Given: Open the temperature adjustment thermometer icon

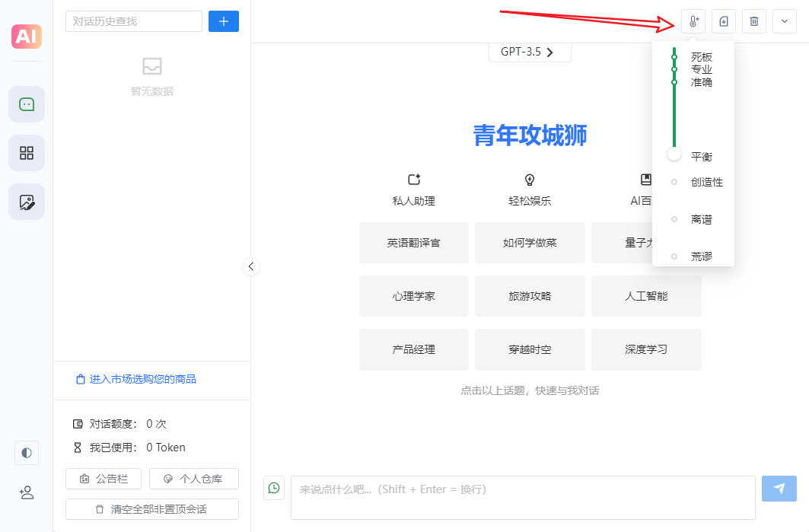Looking at the screenshot, I should click(693, 21).
